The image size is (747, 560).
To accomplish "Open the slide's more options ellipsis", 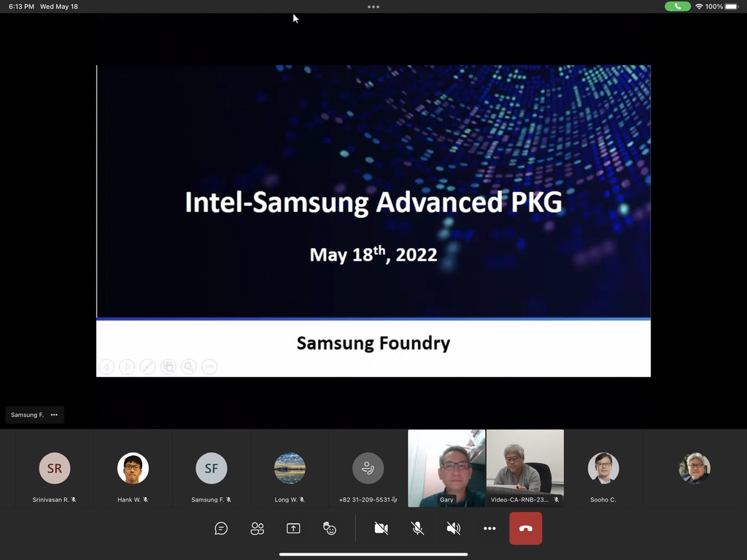I will [209, 367].
